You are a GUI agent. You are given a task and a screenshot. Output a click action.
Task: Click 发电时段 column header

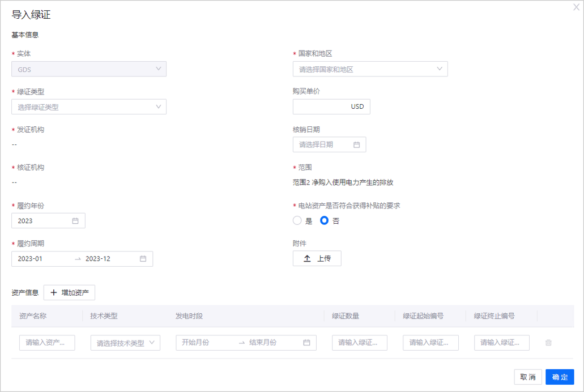[189, 316]
